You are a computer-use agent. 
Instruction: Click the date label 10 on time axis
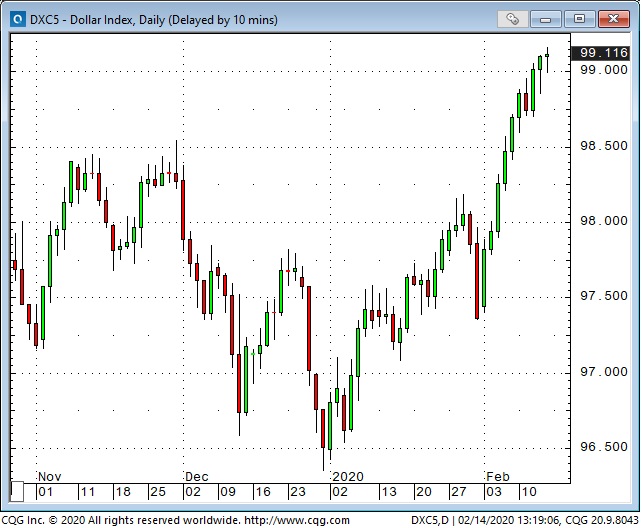pyautogui.click(x=529, y=492)
